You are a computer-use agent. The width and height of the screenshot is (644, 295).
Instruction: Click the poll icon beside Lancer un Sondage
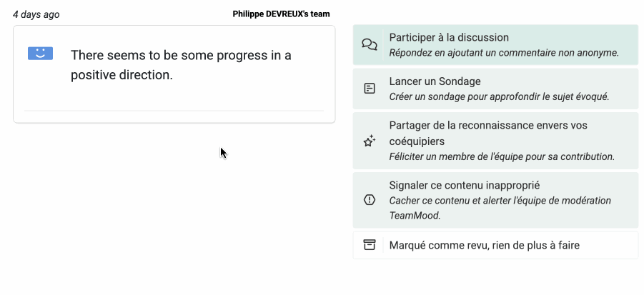pos(370,89)
